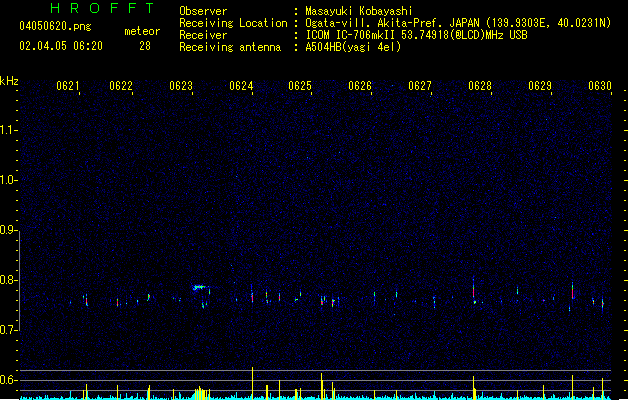Click the Receiving Location label
Screen dimensions: 629x400
coord(233,23)
